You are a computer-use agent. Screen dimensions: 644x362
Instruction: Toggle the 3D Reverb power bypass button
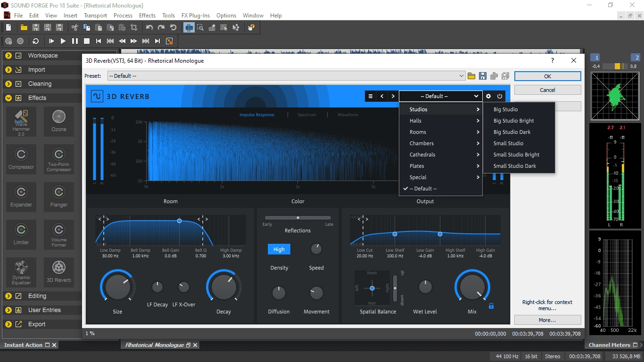(500, 96)
